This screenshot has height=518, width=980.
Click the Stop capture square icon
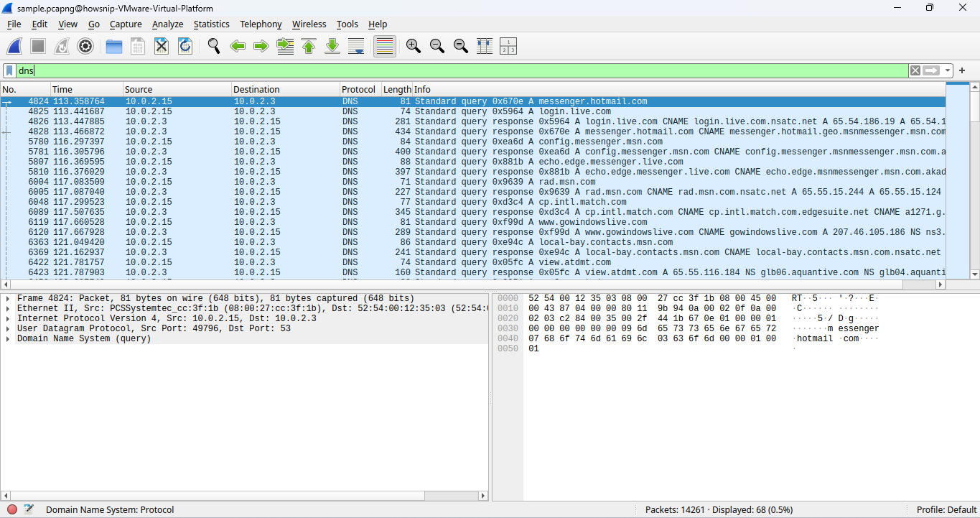38,46
